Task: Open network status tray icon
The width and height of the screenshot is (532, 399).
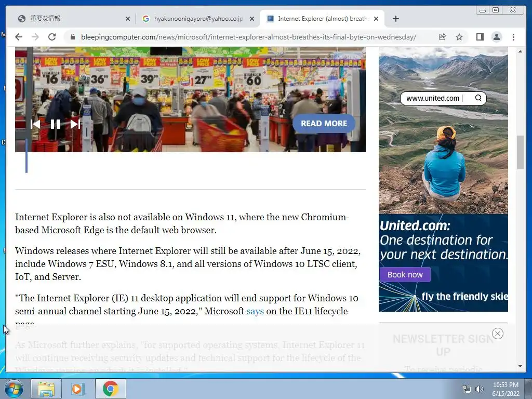Action: coord(467,390)
